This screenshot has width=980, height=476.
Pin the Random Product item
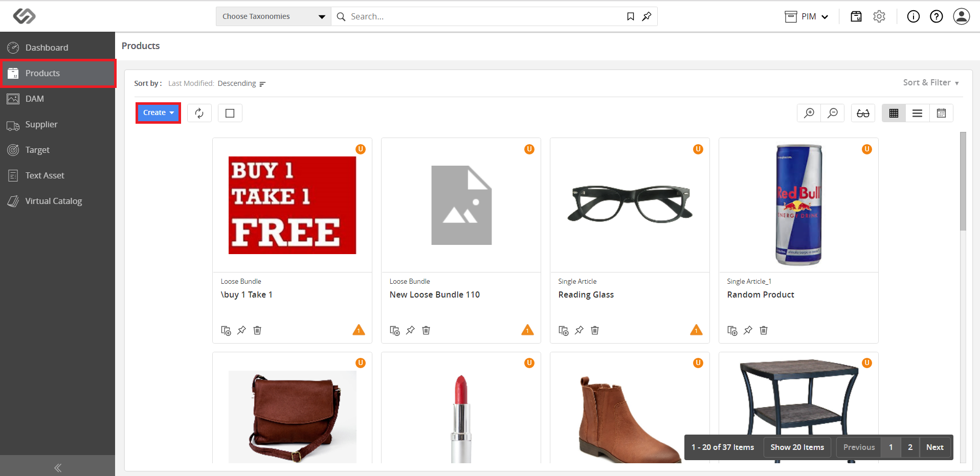[748, 330]
